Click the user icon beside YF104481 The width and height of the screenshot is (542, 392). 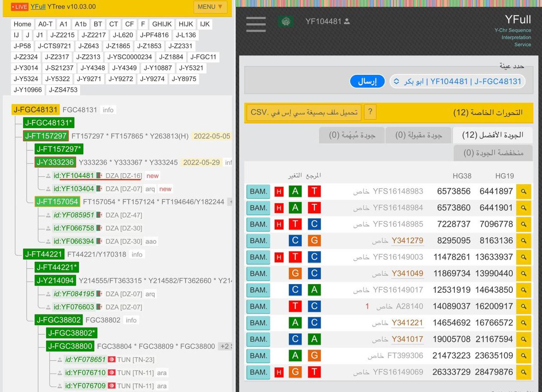coord(347,21)
